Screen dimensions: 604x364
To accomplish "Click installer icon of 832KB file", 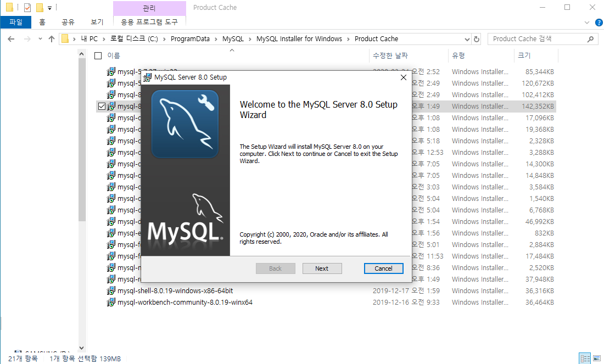I will (x=111, y=233).
